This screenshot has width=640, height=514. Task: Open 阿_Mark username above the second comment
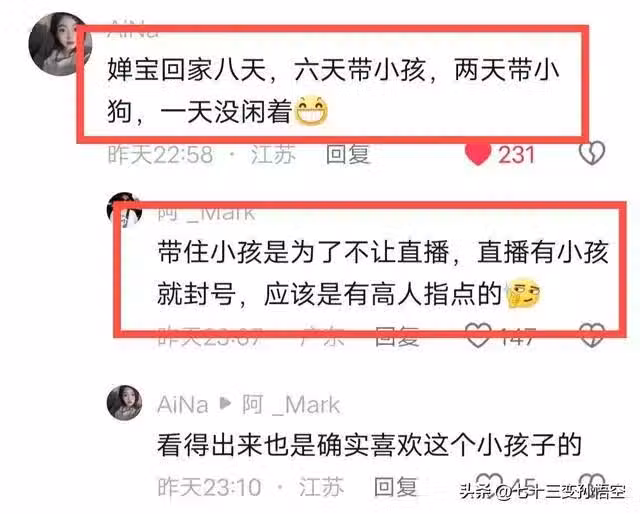(207, 213)
